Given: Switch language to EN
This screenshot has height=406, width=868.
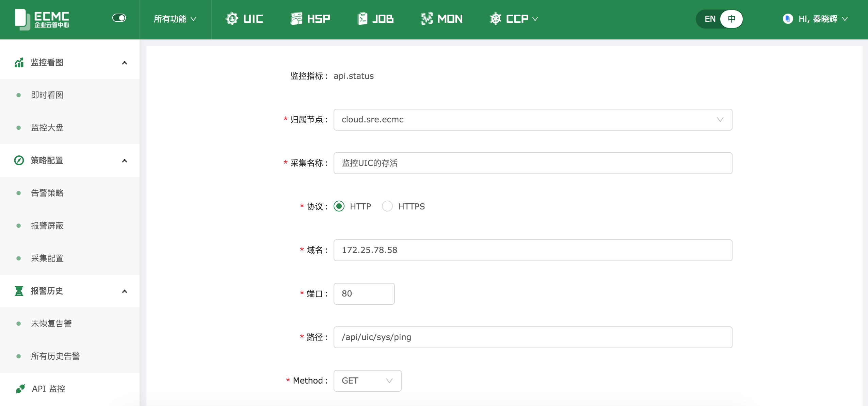Looking at the screenshot, I should 710,19.
